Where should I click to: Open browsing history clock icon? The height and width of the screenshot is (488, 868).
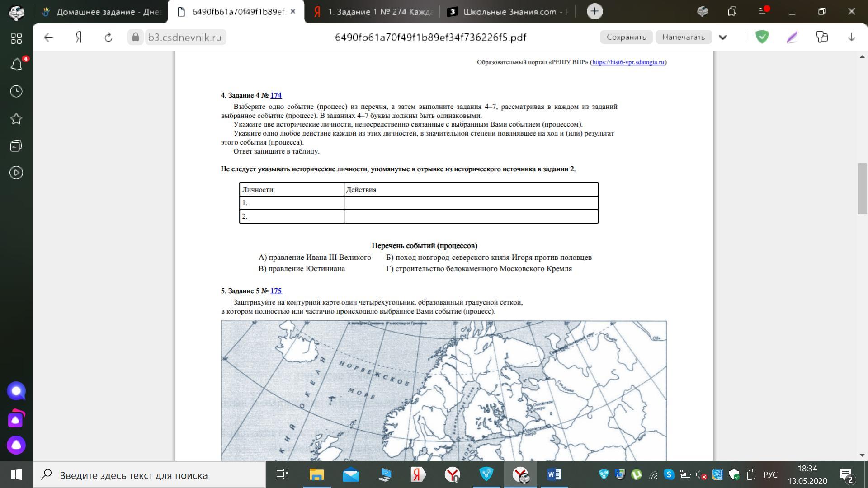coord(16,91)
